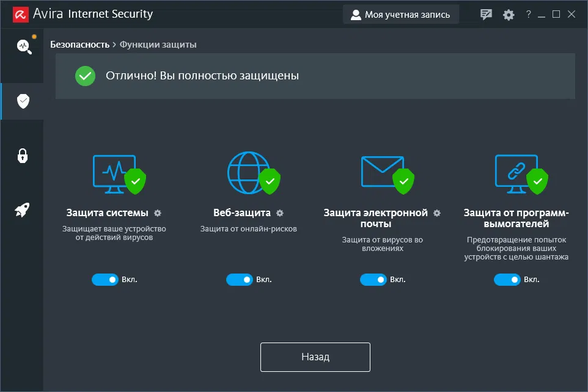Open Моя учетная запись account menu
588x392 pixels.
[400, 15]
